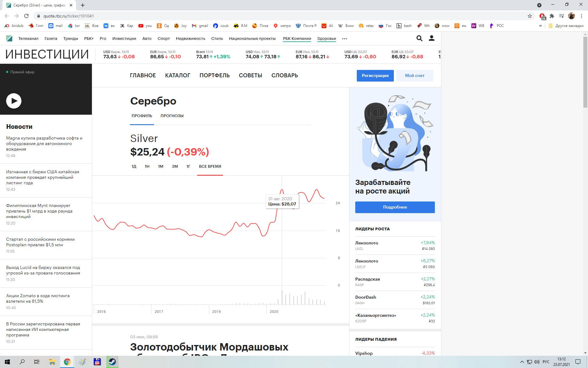Click the user profile icon
Image resolution: width=588 pixels, height=368 pixels.
[x=432, y=38]
